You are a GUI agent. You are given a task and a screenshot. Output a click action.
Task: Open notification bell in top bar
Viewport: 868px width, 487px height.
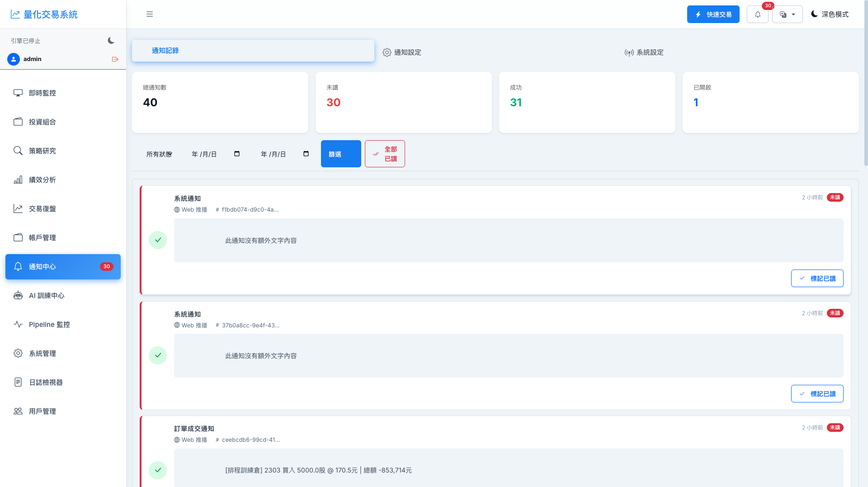[758, 14]
